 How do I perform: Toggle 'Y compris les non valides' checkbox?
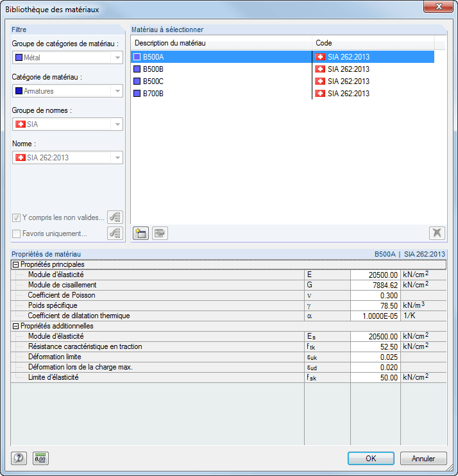17,217
